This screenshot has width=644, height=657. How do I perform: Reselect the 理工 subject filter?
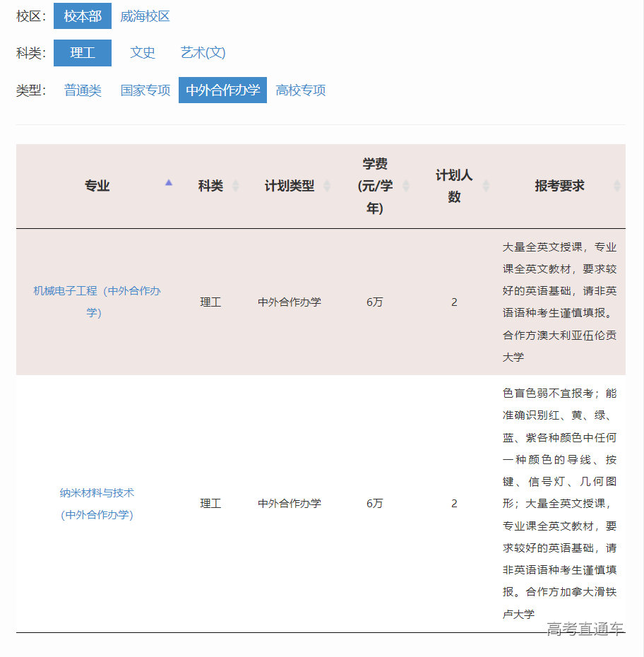83,53
